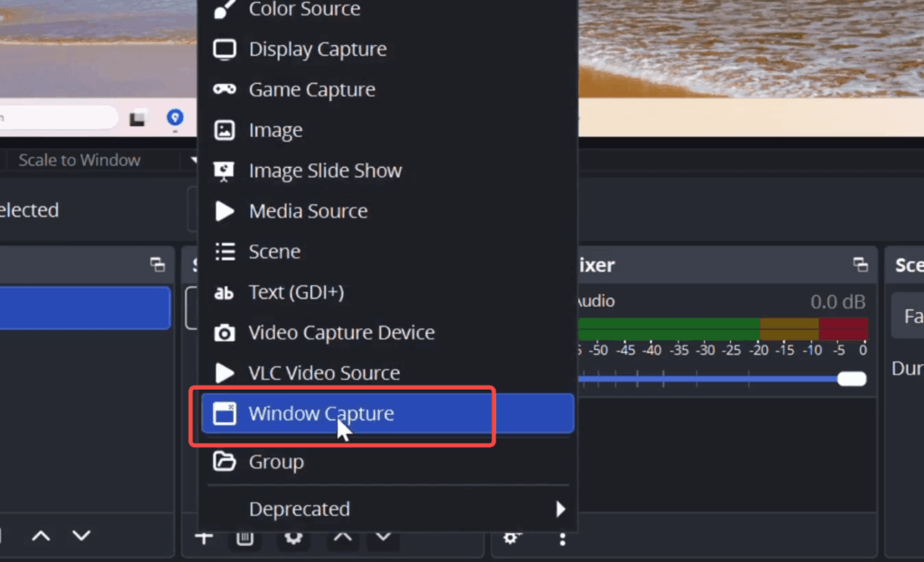The image size is (924, 562).
Task: Choose the Image Slide Show icon
Action: pyautogui.click(x=224, y=170)
